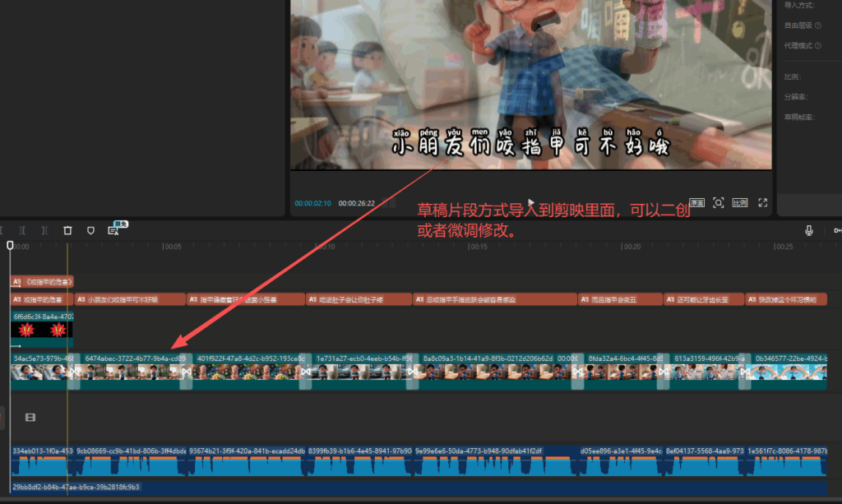Image resolution: width=842 pixels, height=504 pixels.
Task: Select the sticker clip with red burst thumbnails
Action: click(42, 329)
